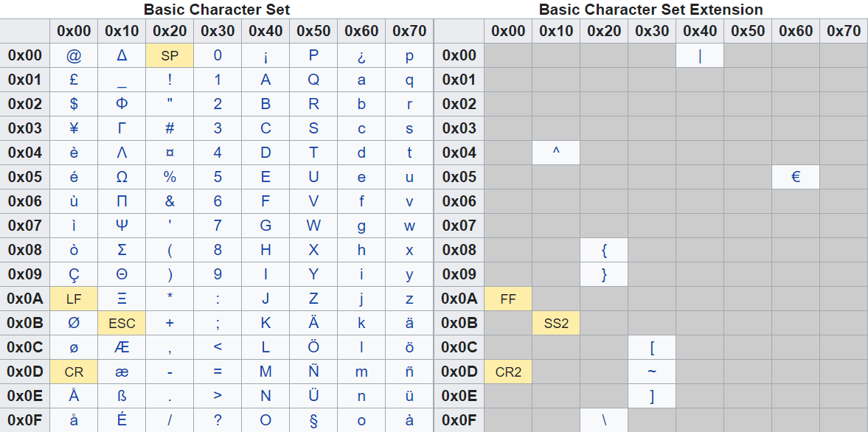Viewport: 868px width, 432px height.
Task: Click the @ character link
Action: click(74, 55)
